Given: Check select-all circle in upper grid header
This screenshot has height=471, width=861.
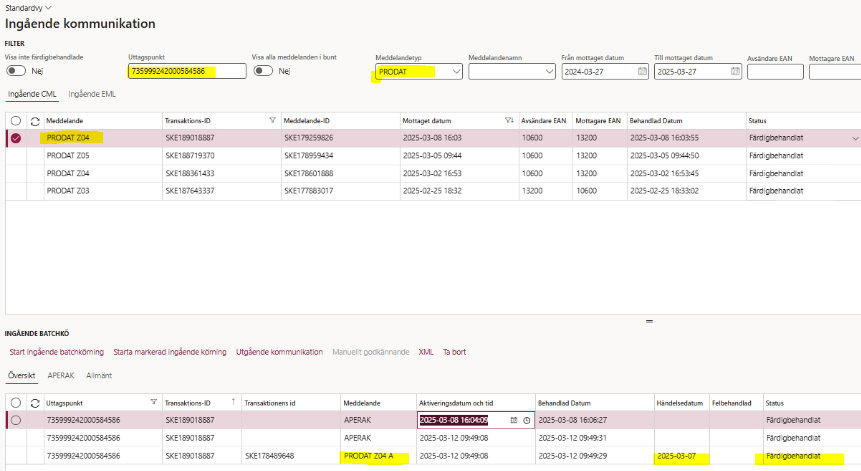Looking at the screenshot, I should pos(15,121).
